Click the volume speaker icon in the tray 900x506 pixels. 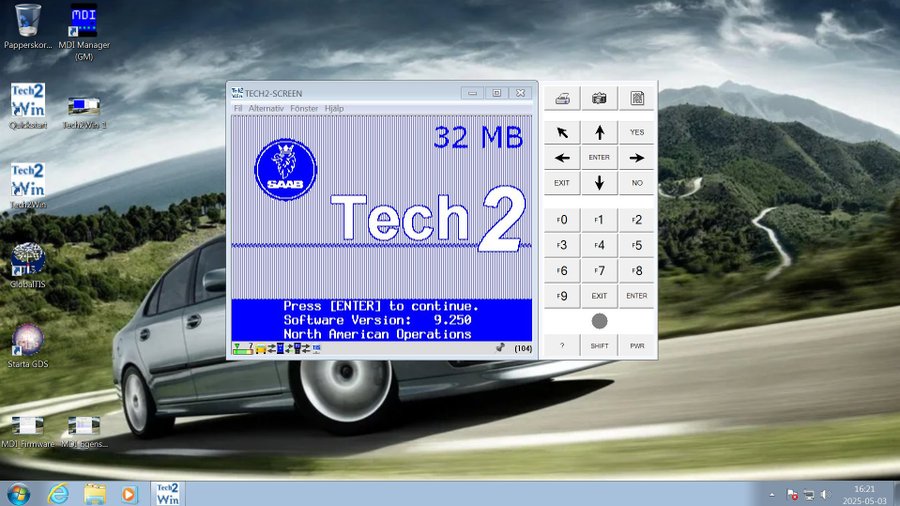click(x=826, y=495)
